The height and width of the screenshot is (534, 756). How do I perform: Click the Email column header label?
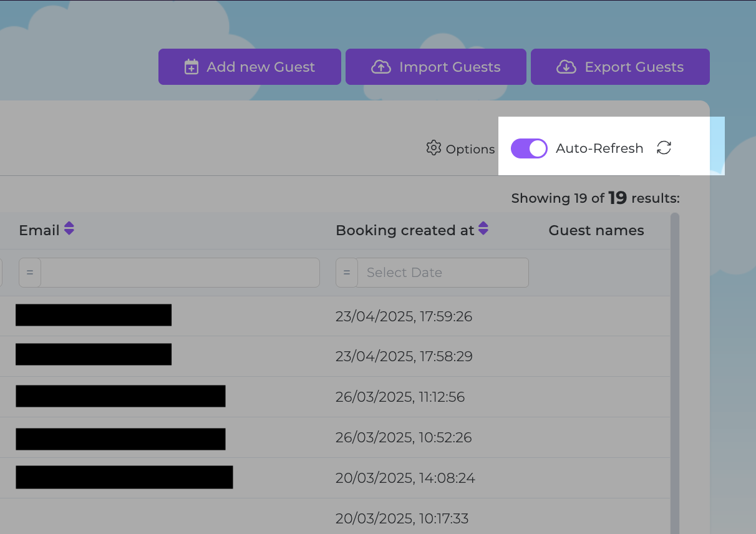[39, 230]
